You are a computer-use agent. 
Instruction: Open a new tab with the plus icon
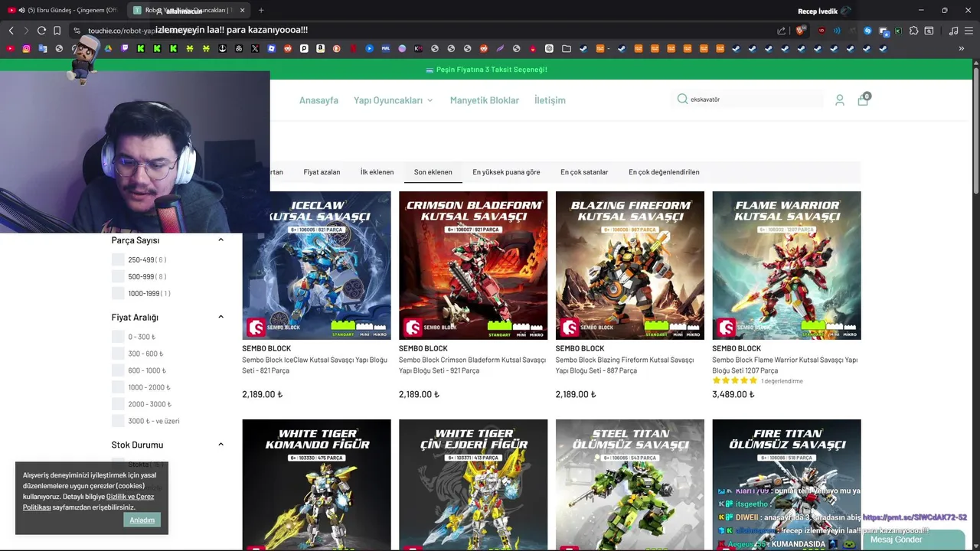[x=261, y=10]
